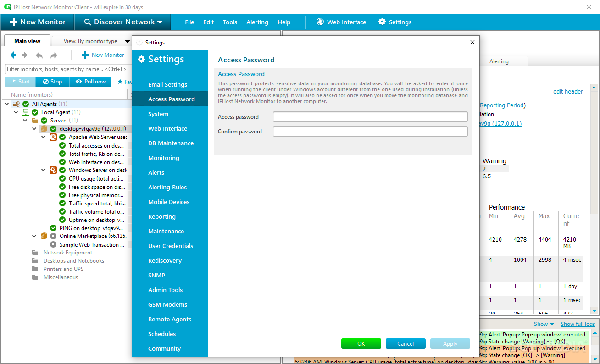
Task: Open Settings gear icon in top bar
Action: [382, 22]
